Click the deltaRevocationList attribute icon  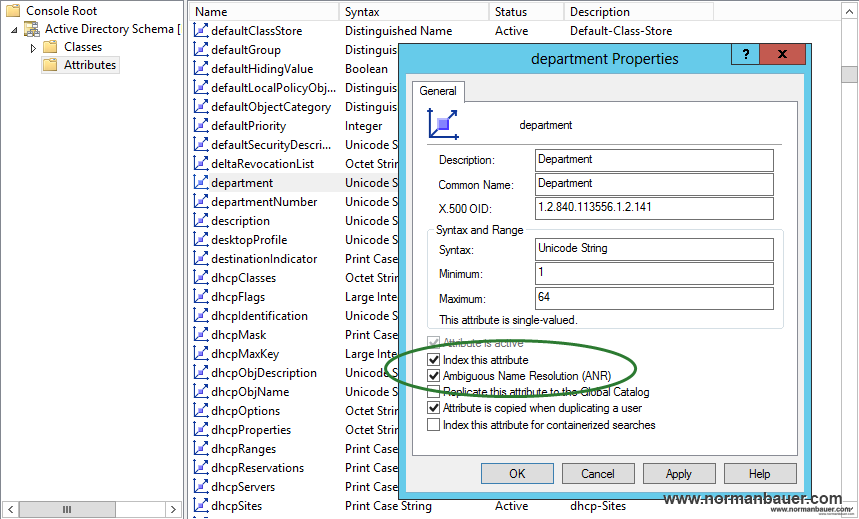(x=201, y=163)
